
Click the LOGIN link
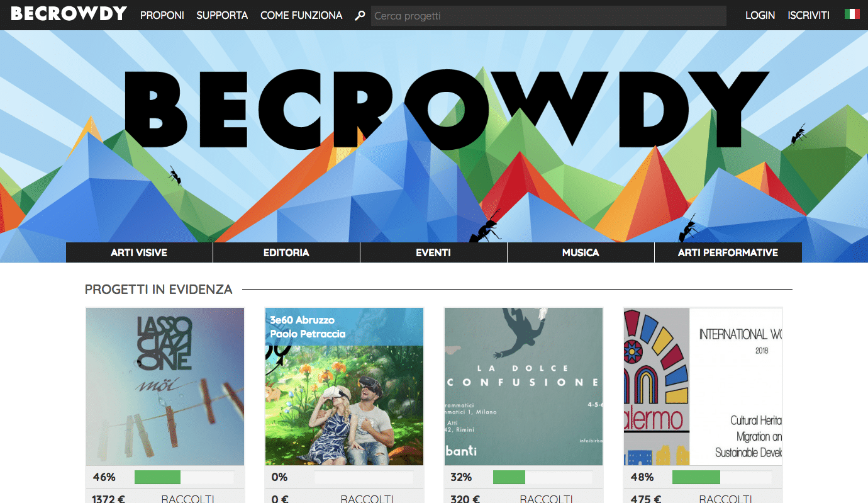pyautogui.click(x=760, y=15)
